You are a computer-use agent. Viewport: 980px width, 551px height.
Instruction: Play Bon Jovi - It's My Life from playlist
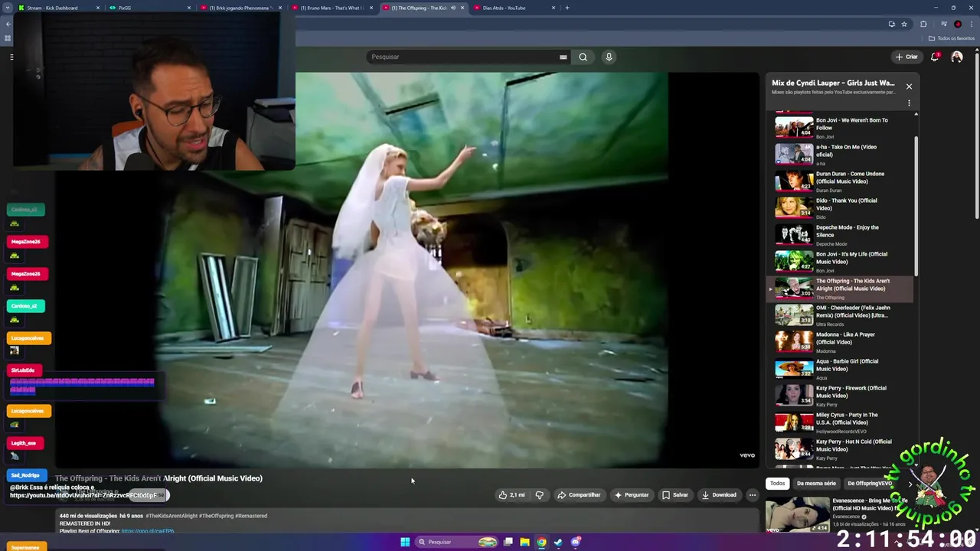pos(840,262)
